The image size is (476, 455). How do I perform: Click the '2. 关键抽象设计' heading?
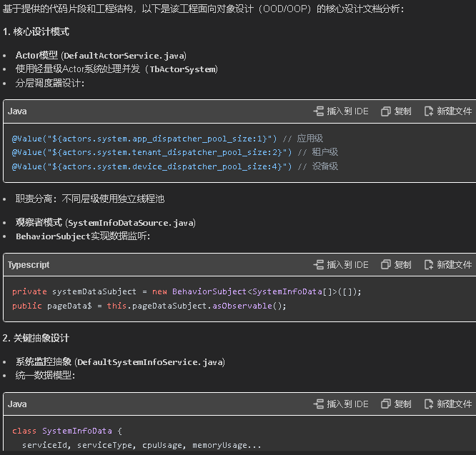[x=36, y=338]
